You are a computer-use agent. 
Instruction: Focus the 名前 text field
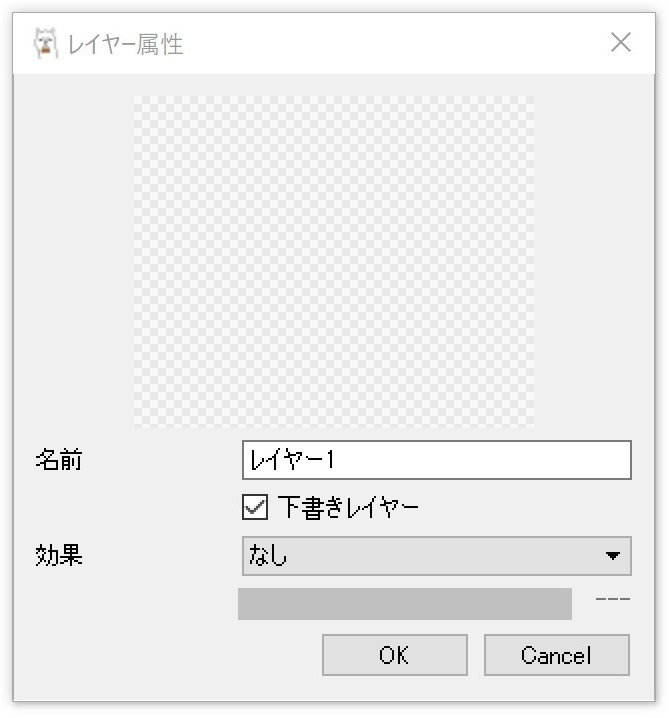(x=436, y=460)
